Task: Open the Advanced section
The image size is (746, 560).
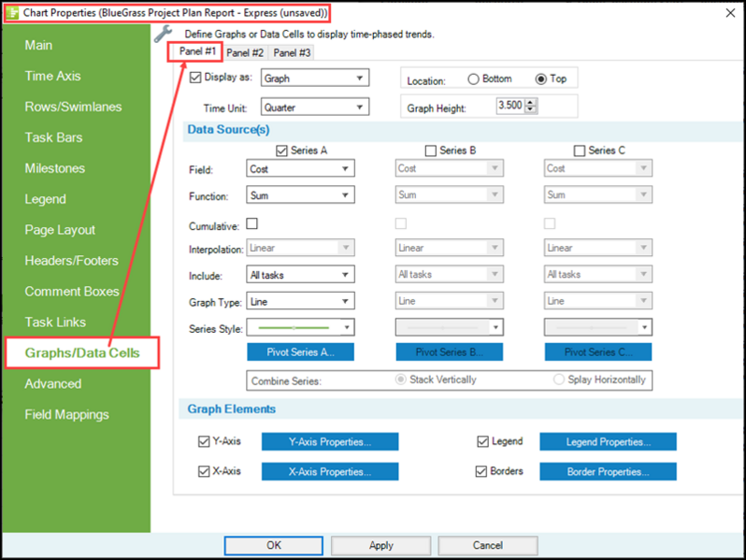Action: (52, 384)
